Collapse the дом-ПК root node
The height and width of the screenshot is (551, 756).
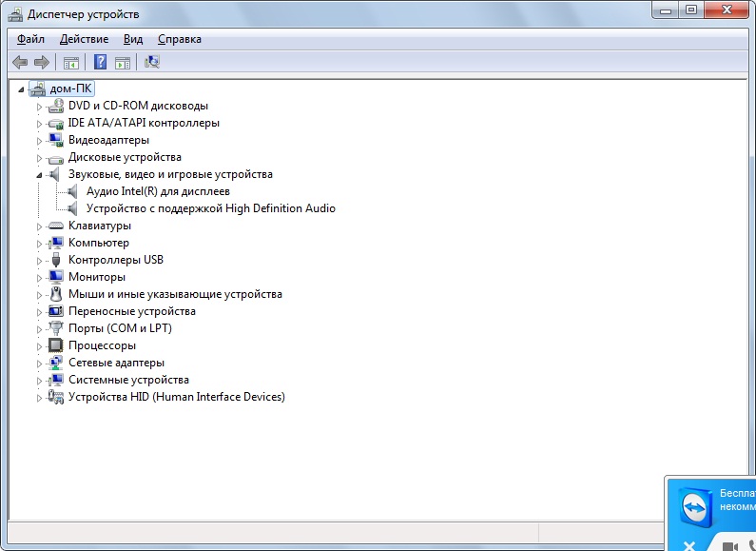coord(21,89)
